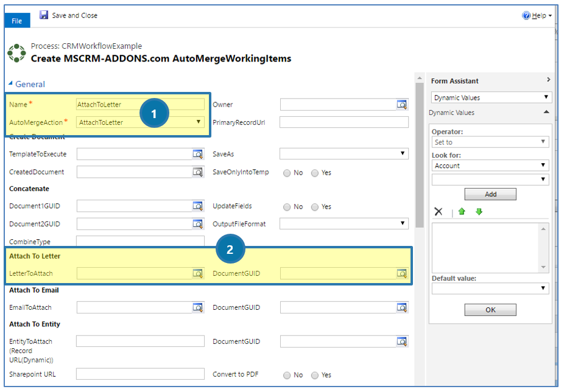Open the OutputFileFormat dropdown
Image resolution: width=564 pixels, height=392 pixels.
click(x=344, y=224)
